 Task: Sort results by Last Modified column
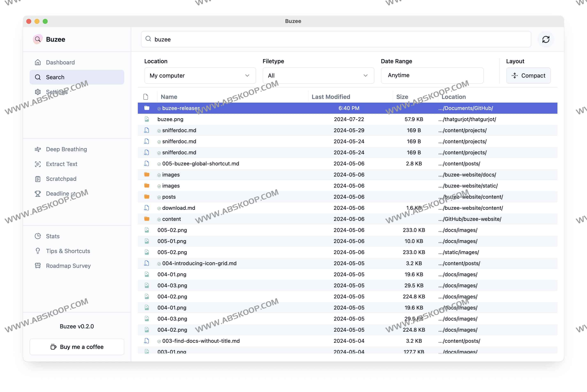(x=331, y=97)
